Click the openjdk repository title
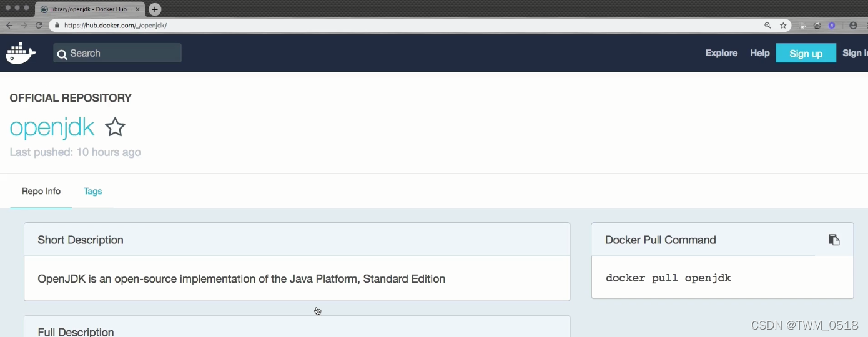The image size is (868, 337). click(52, 127)
